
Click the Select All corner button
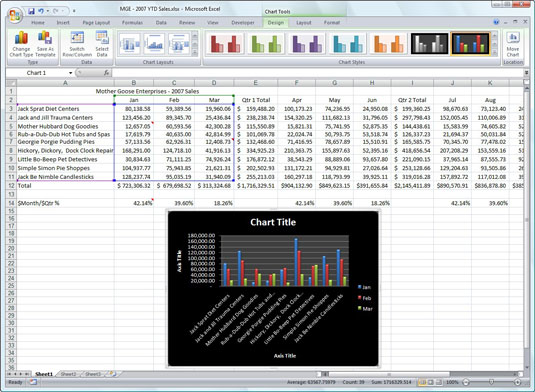click(x=11, y=83)
